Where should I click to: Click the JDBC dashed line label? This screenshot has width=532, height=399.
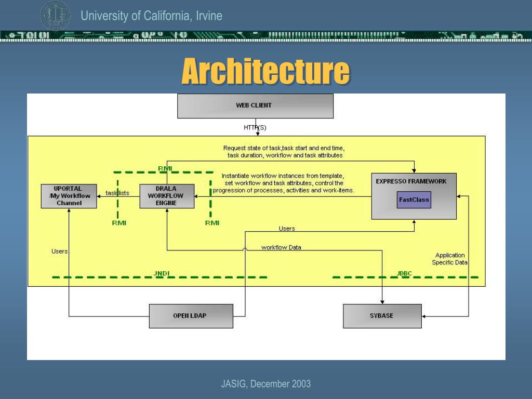point(404,273)
